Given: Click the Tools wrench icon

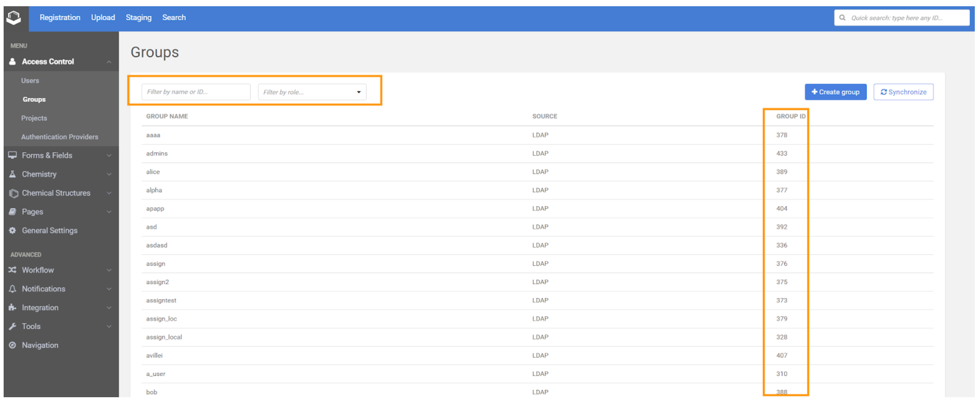Looking at the screenshot, I should 12,326.
